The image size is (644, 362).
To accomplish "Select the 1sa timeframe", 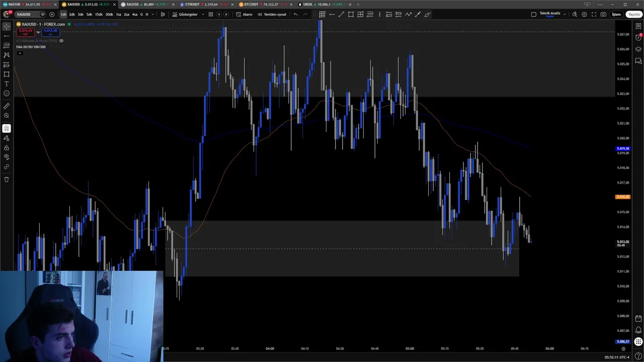I will 119,15.
